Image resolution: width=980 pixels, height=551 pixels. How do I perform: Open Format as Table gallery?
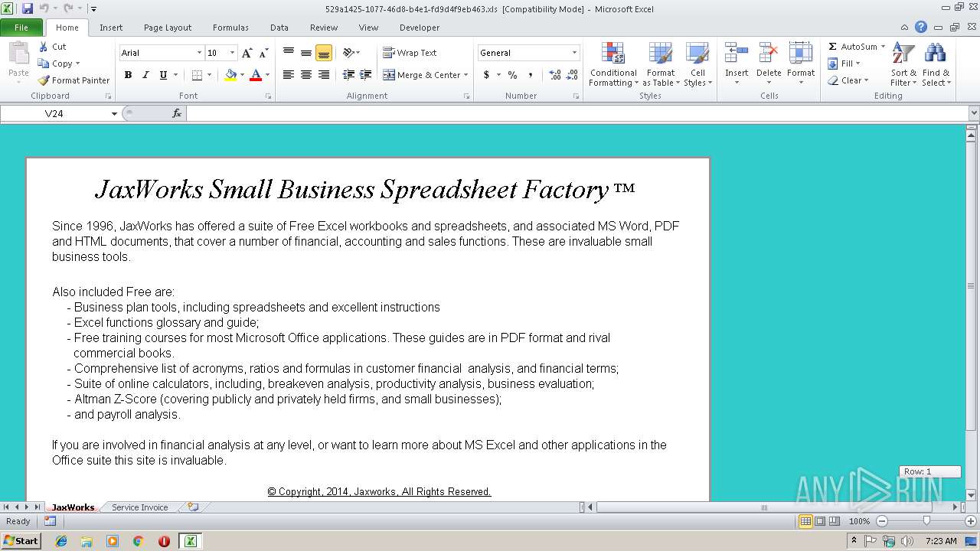click(661, 64)
